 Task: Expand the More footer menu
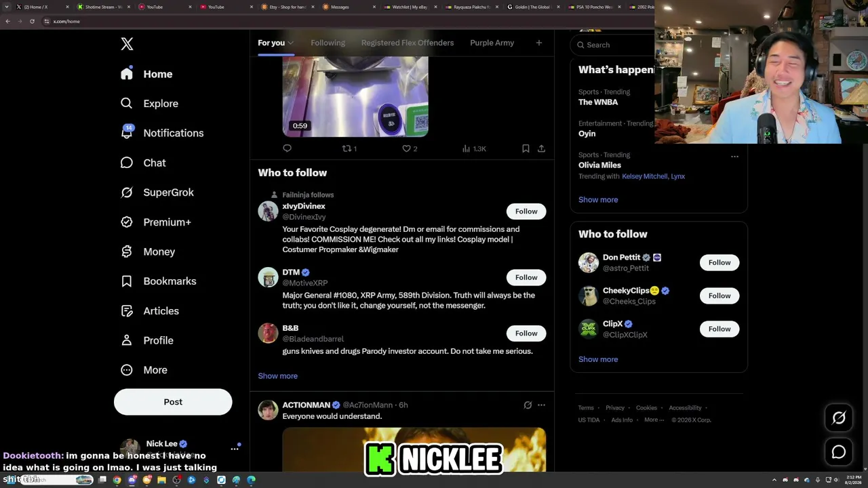tap(654, 420)
